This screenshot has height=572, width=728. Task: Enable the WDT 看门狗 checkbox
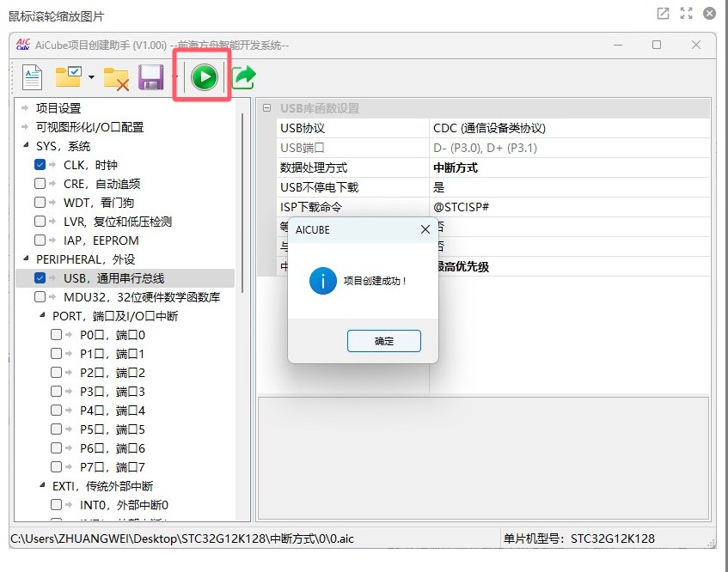pos(40,203)
